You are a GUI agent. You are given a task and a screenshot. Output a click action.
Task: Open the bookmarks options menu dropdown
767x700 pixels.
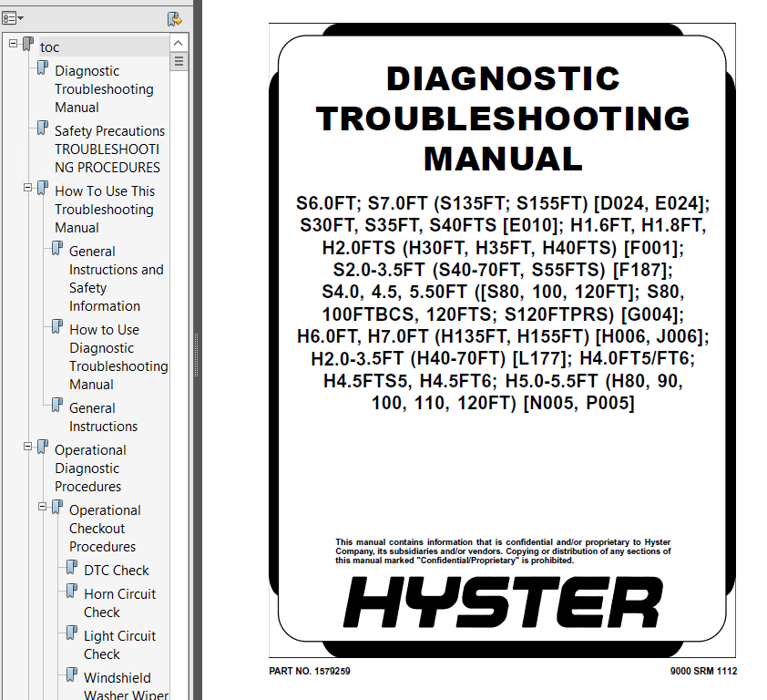tap(13, 18)
